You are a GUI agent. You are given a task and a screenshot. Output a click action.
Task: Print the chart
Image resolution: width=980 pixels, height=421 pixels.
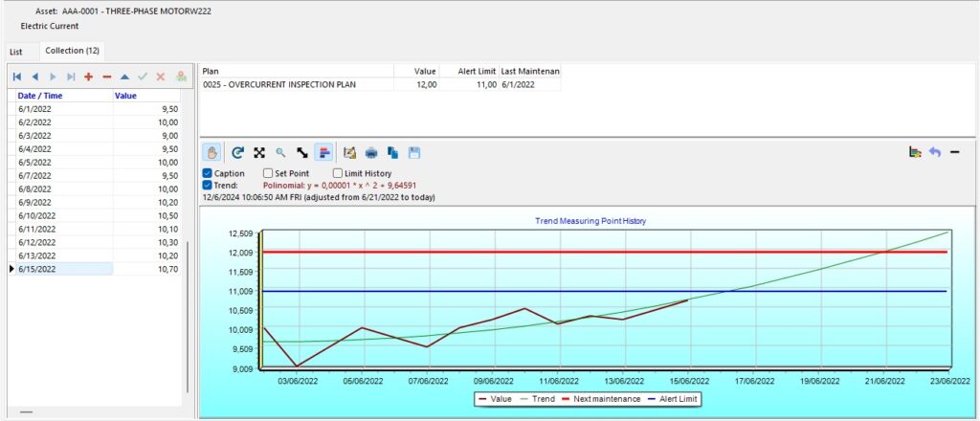tap(371, 152)
